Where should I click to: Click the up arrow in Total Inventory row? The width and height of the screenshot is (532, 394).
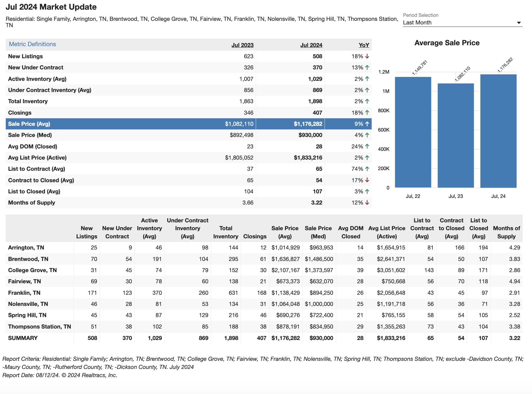coord(367,101)
